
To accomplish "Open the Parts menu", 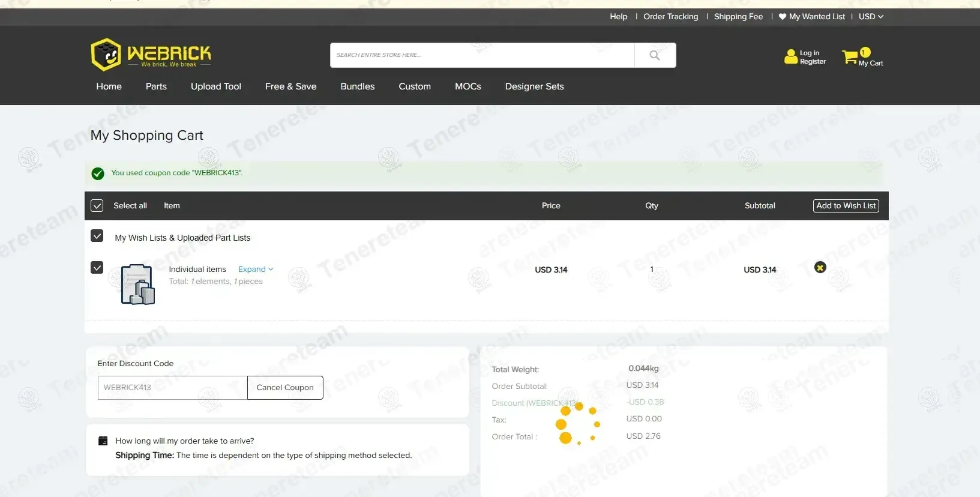I will point(156,86).
